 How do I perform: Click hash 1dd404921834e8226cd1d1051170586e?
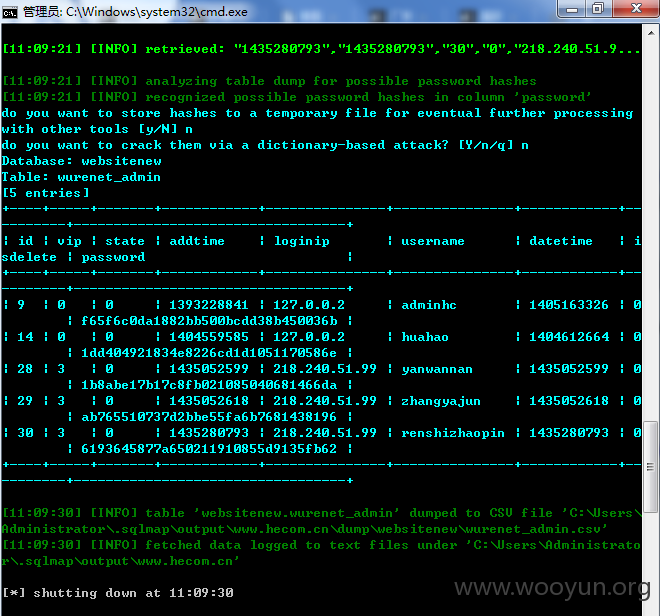(209, 353)
